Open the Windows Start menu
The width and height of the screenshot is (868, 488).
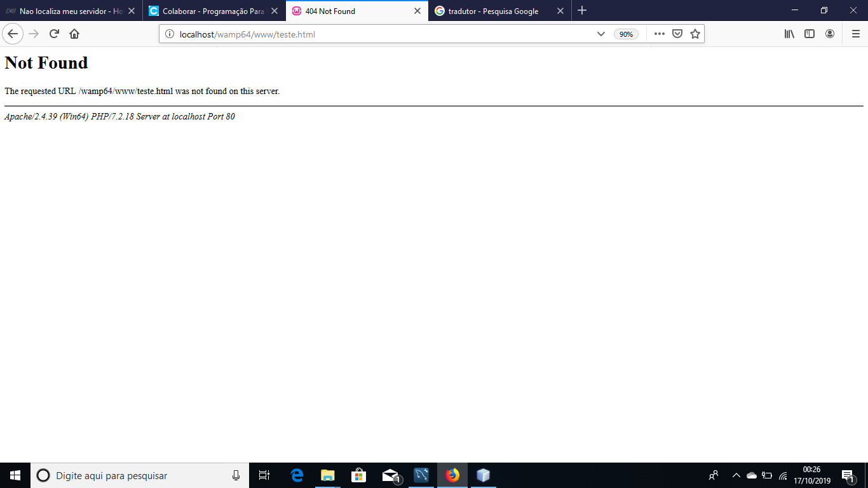click(x=15, y=475)
